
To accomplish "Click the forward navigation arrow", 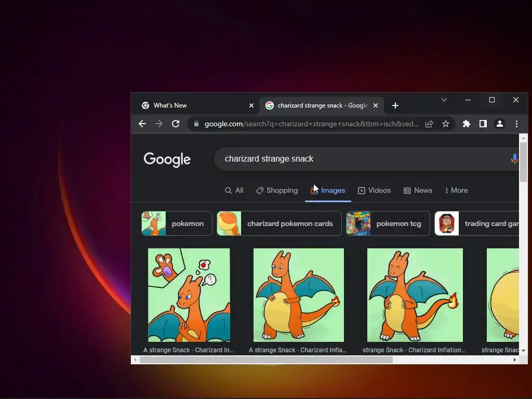I will pos(159,124).
